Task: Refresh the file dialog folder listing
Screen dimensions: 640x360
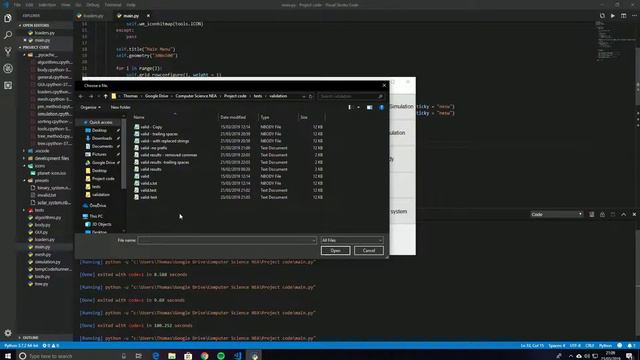Action: pyautogui.click(x=311, y=96)
